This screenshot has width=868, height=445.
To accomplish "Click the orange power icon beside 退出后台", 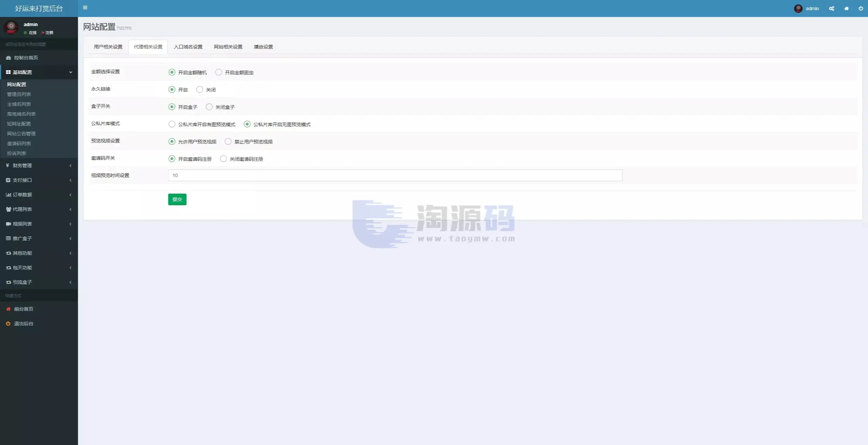I will point(8,324).
